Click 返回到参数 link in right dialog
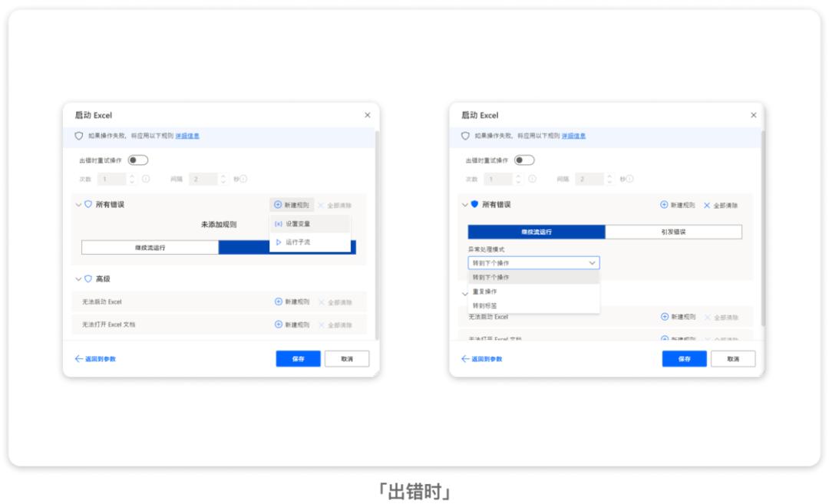This screenshot has width=829, height=504. point(481,359)
